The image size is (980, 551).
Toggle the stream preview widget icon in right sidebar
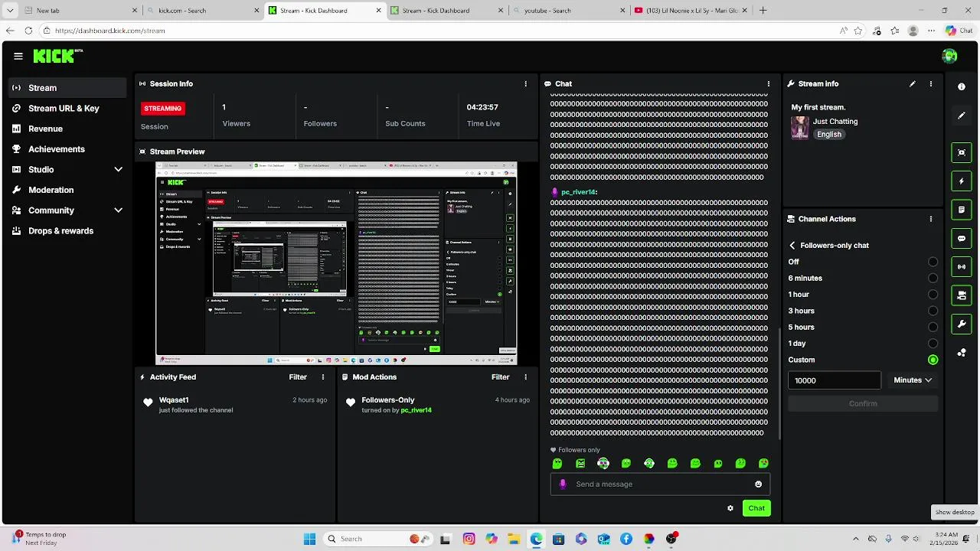click(962, 152)
